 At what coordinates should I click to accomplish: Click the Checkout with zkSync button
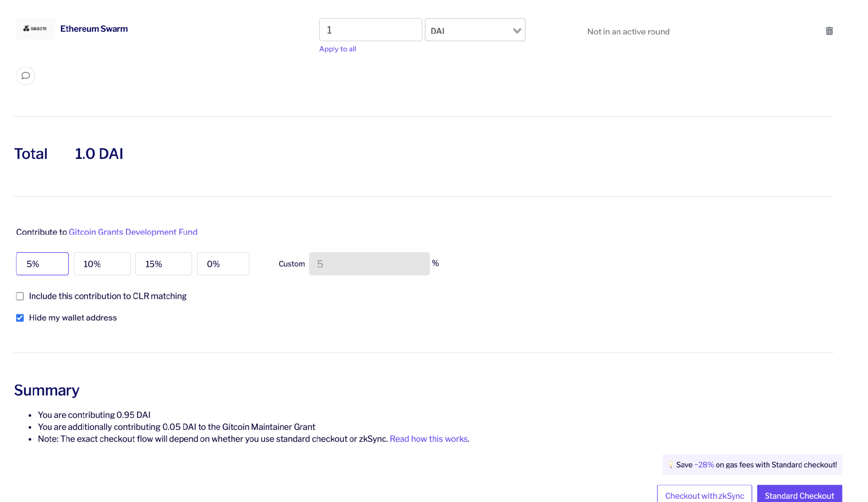click(704, 495)
